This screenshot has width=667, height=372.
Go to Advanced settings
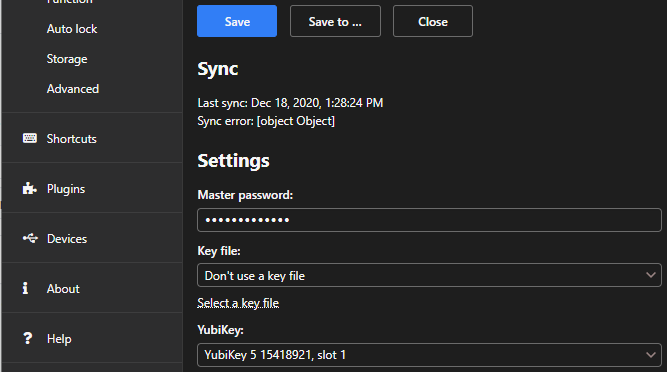click(73, 89)
